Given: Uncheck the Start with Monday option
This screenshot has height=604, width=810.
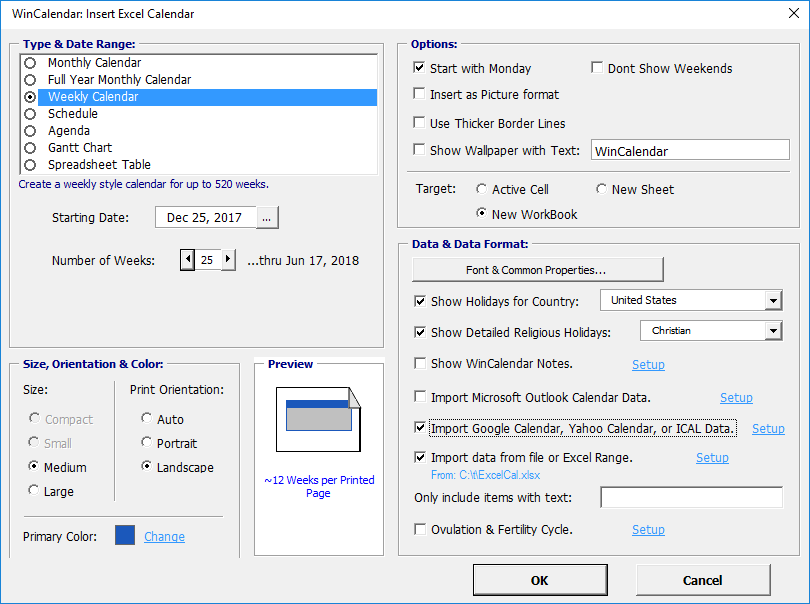Looking at the screenshot, I should click(x=420, y=69).
